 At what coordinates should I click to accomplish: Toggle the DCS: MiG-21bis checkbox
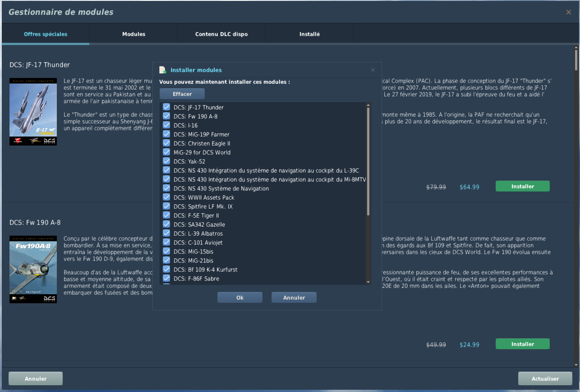point(166,260)
